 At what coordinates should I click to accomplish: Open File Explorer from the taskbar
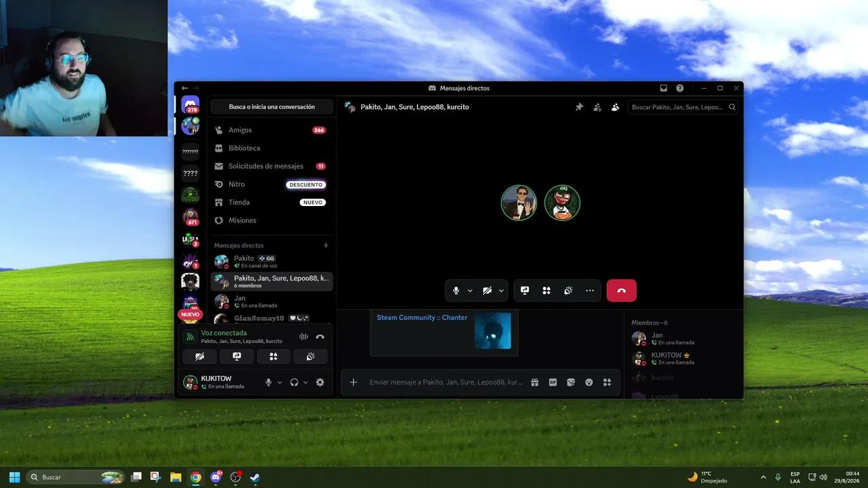pos(176,477)
